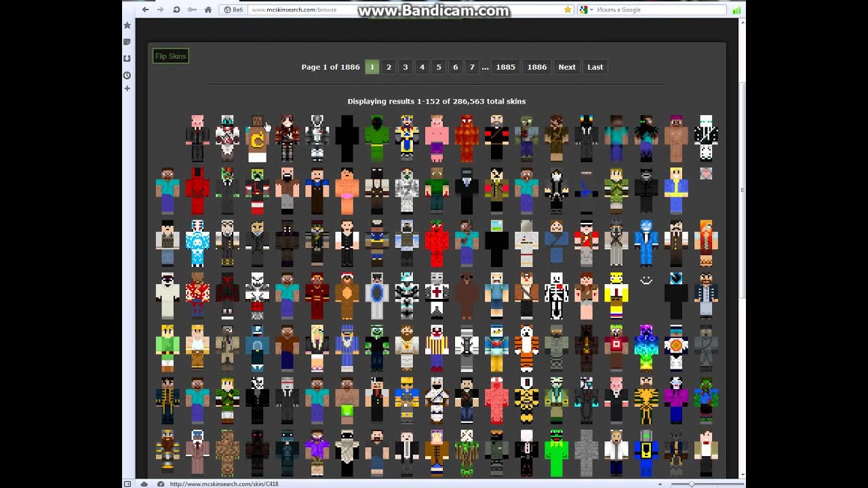Open the pink Patrick Star skin
Screen dimensions: 868x488
point(437,139)
